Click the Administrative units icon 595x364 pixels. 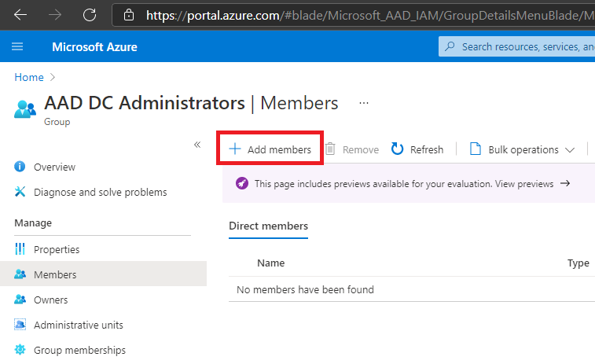(x=20, y=325)
